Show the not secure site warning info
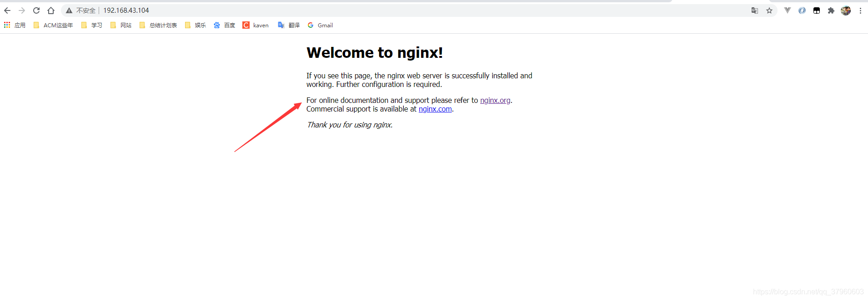The image size is (868, 300). coord(80,10)
